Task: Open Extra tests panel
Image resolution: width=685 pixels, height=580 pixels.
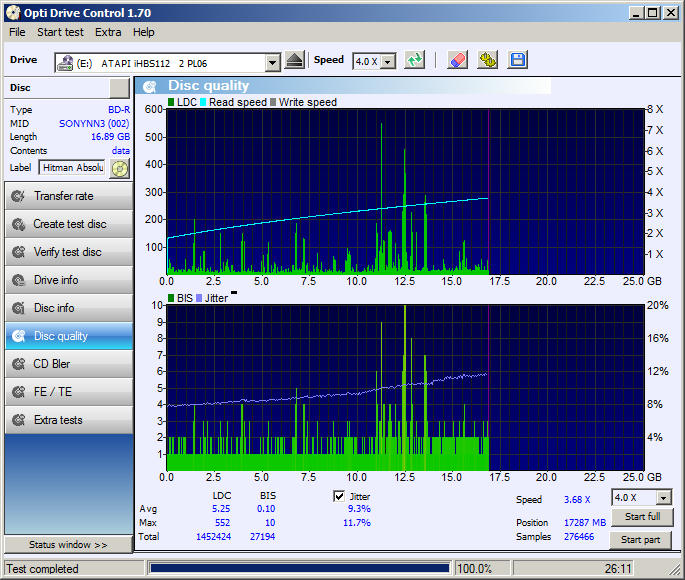Action: coord(69,420)
